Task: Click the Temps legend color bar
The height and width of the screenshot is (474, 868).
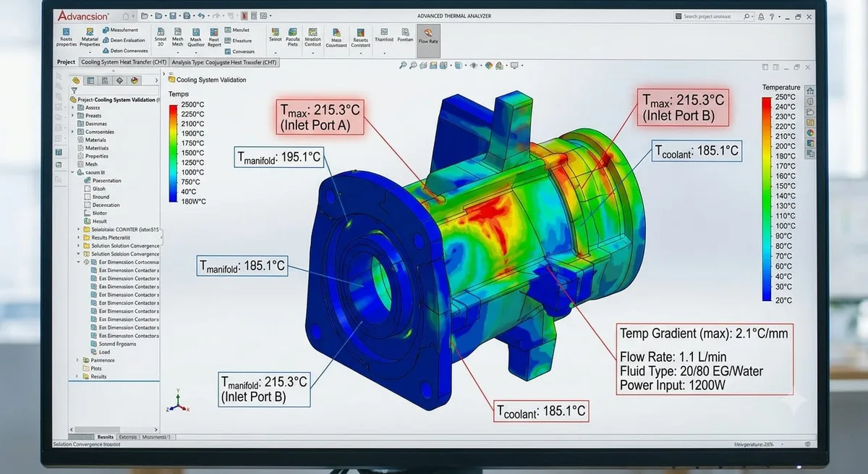Action: point(173,153)
